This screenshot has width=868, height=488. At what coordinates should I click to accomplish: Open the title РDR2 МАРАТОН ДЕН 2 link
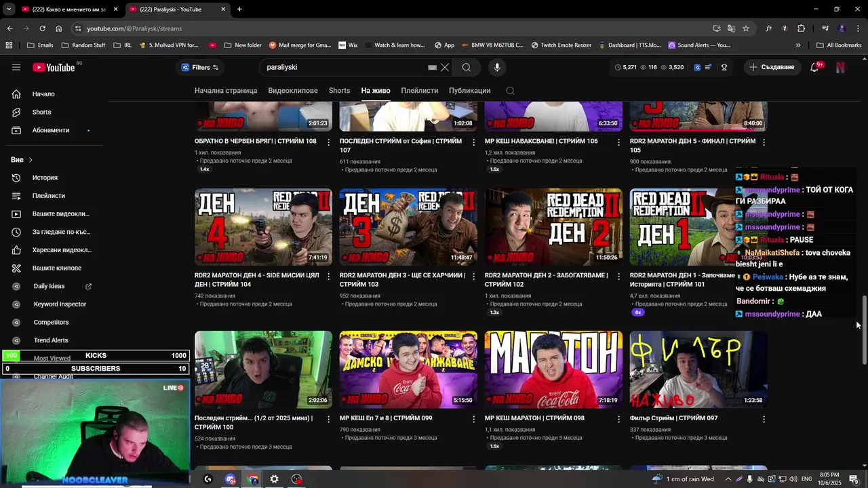click(x=547, y=280)
